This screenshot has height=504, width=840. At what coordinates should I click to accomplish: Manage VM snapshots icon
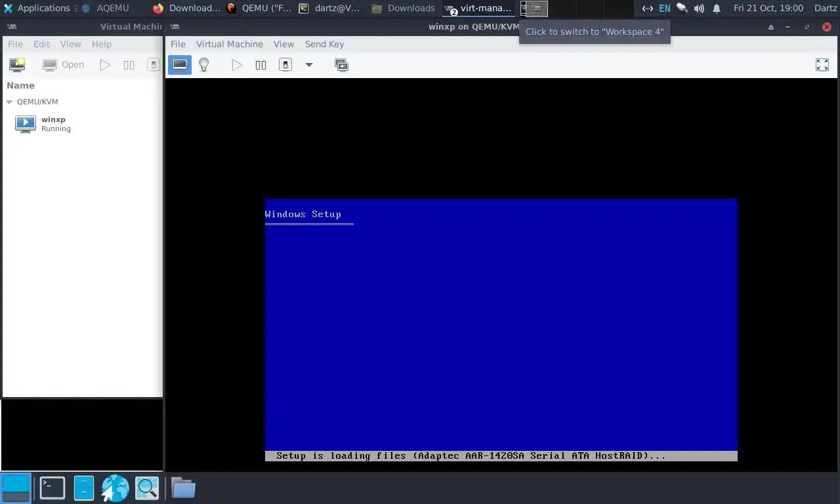pos(341,64)
